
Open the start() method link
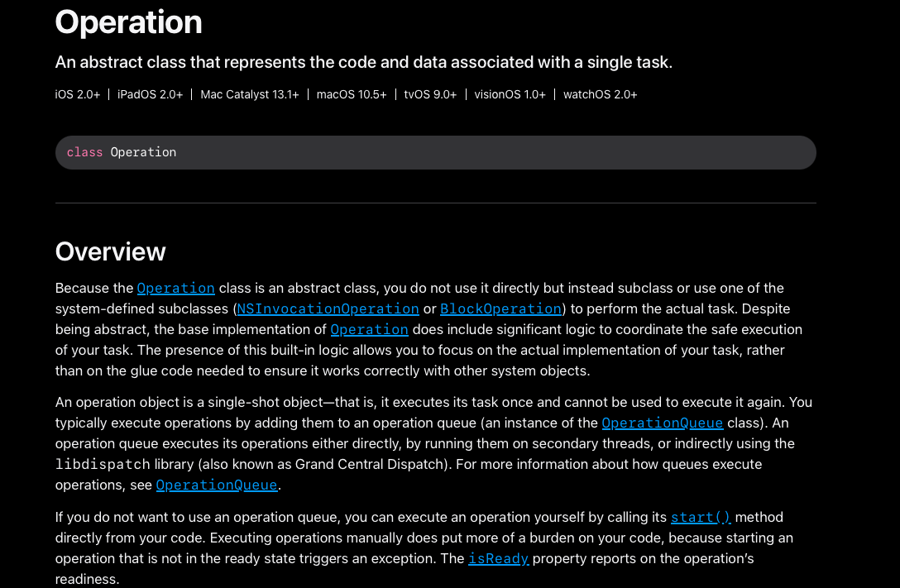point(701,518)
